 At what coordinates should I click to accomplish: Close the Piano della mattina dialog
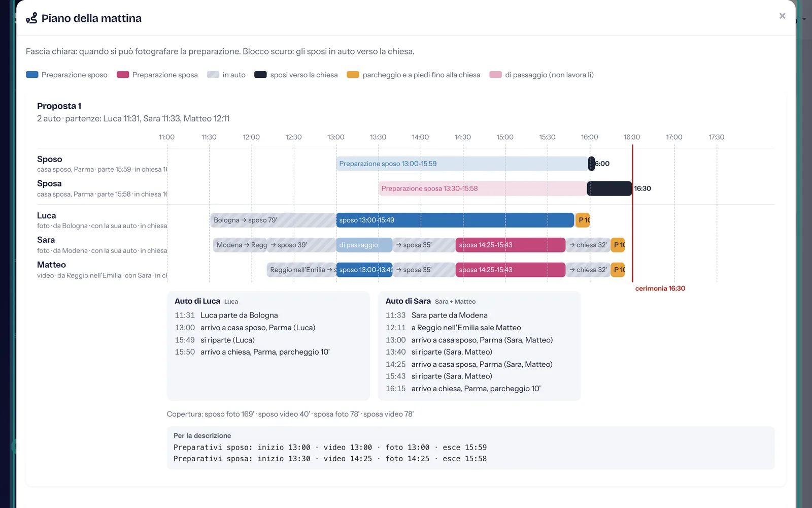(x=782, y=16)
